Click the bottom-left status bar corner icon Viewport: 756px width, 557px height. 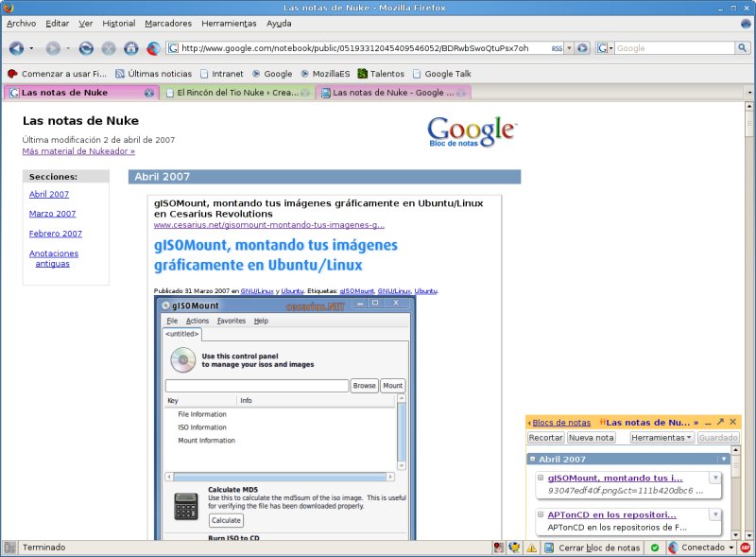[x=9, y=548]
